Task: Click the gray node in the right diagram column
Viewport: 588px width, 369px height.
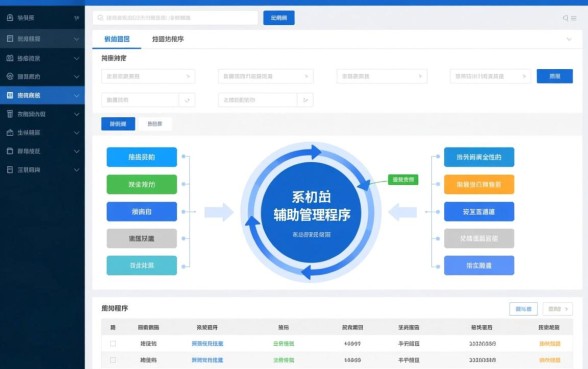Action: click(479, 238)
